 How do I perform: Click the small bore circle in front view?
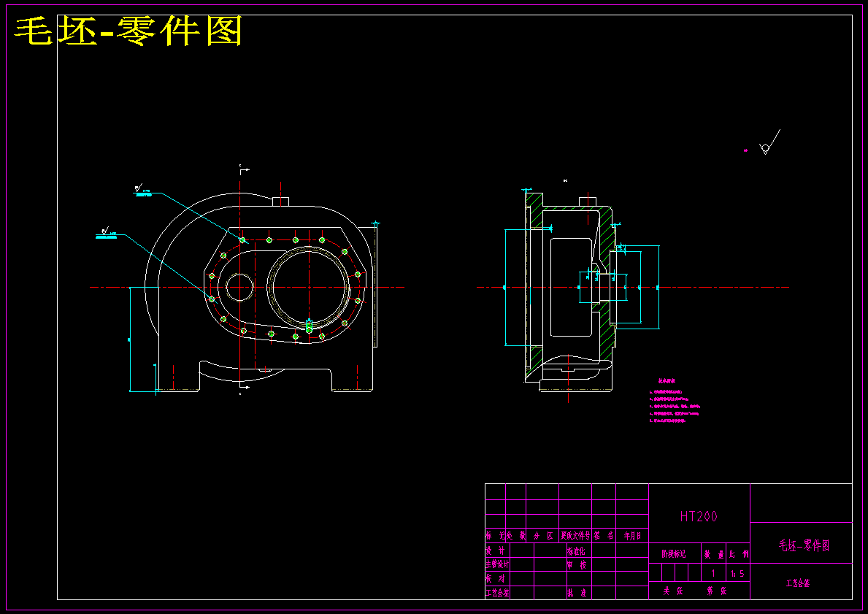239,288
